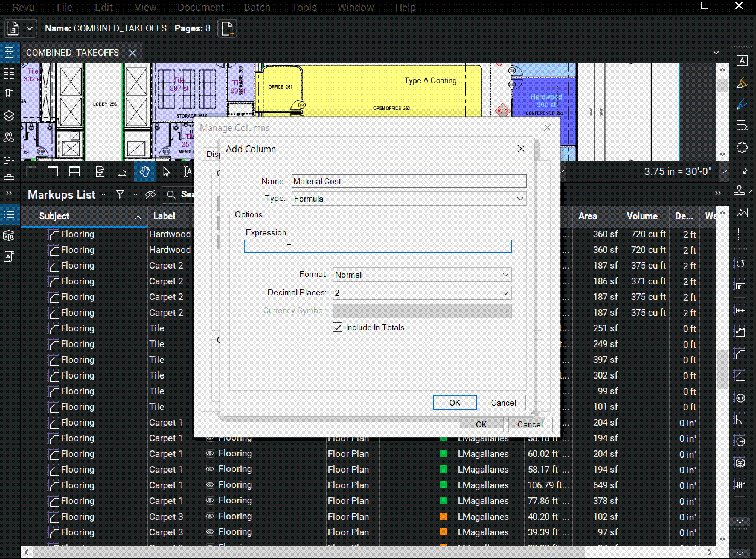Select the COMBINED_TAKEOFFS document tab
The image size is (756, 559).
tap(72, 53)
